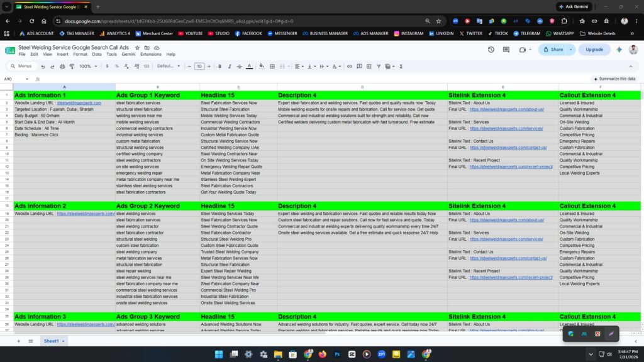This screenshot has width=644, height=362.
Task: Format as percent with % icon
Action: [x=116, y=66]
